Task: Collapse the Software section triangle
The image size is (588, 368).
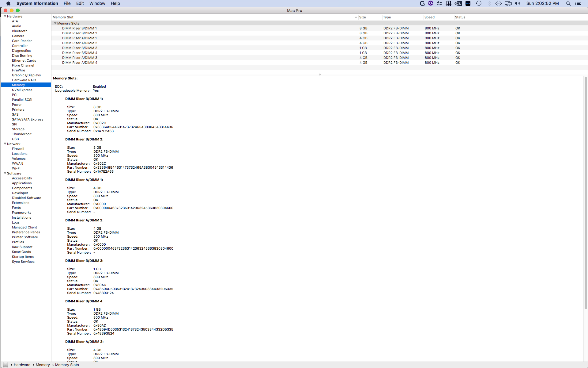Action: 5,173
